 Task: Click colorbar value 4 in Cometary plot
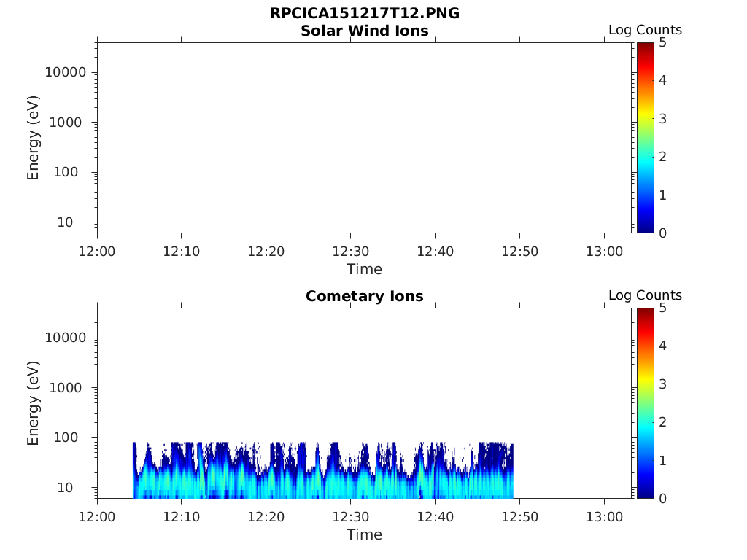click(662, 345)
